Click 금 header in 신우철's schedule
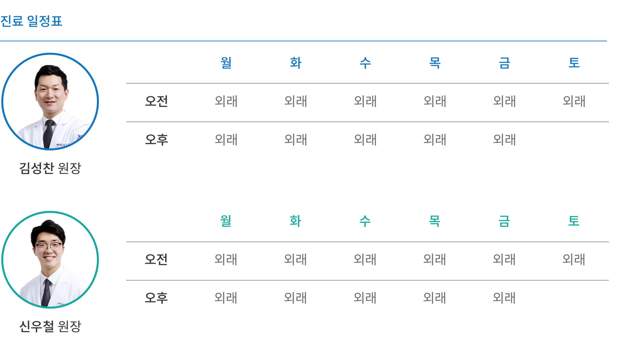The height and width of the screenshot is (347, 644). click(504, 221)
